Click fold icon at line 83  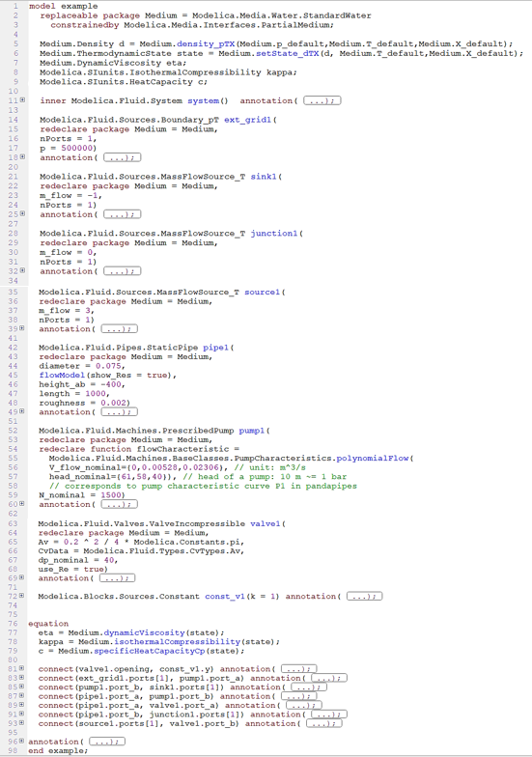point(21,678)
